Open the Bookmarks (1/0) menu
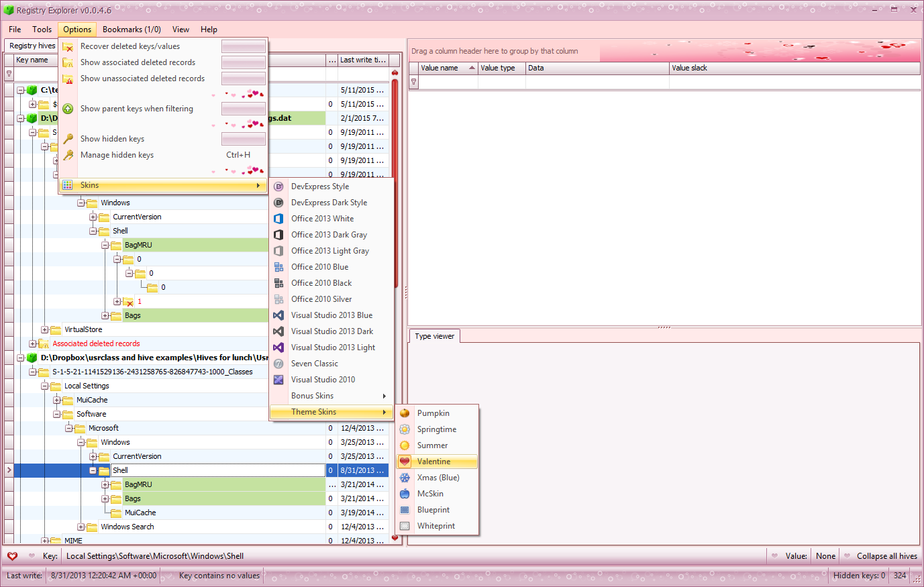 coord(132,30)
